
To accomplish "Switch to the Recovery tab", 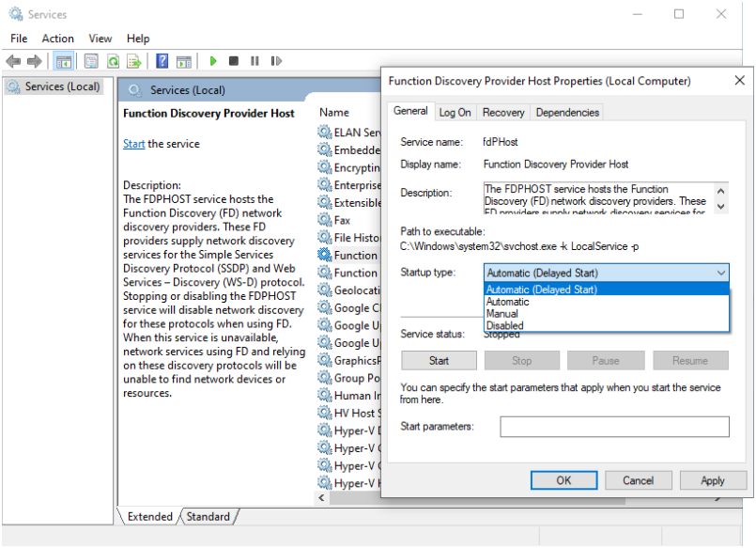I will 503,112.
